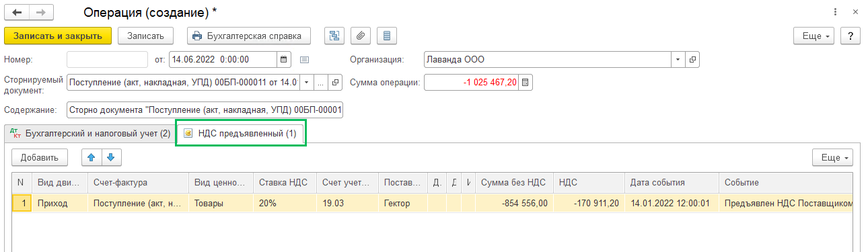Click Сумма операции value field
Image resolution: width=868 pixels, height=252 pixels.
pos(472,83)
